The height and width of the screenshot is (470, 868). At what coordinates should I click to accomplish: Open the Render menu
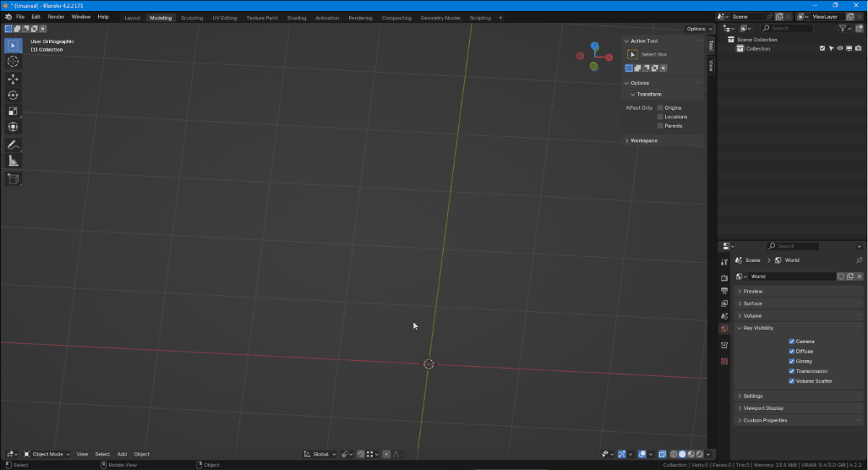(x=56, y=17)
